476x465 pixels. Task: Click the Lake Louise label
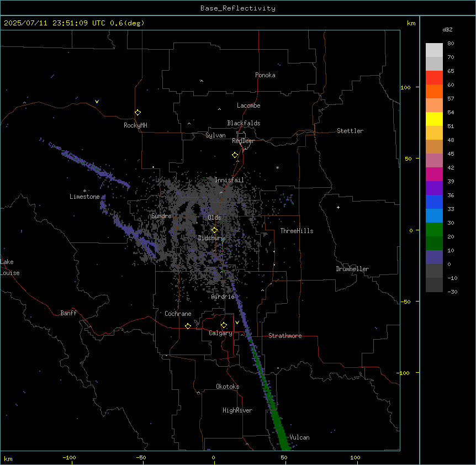click(x=10, y=267)
